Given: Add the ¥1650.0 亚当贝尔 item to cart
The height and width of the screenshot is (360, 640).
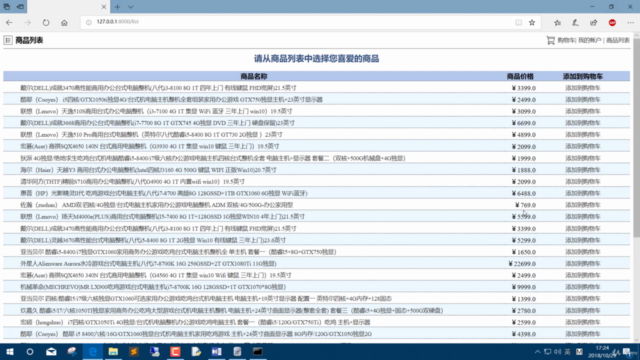Looking at the screenshot, I should tap(582, 252).
